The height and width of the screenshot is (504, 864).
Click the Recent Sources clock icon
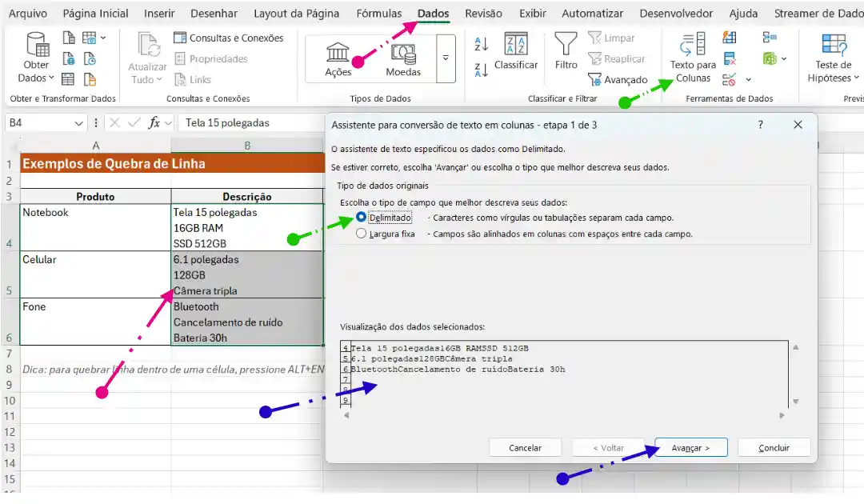[90, 59]
